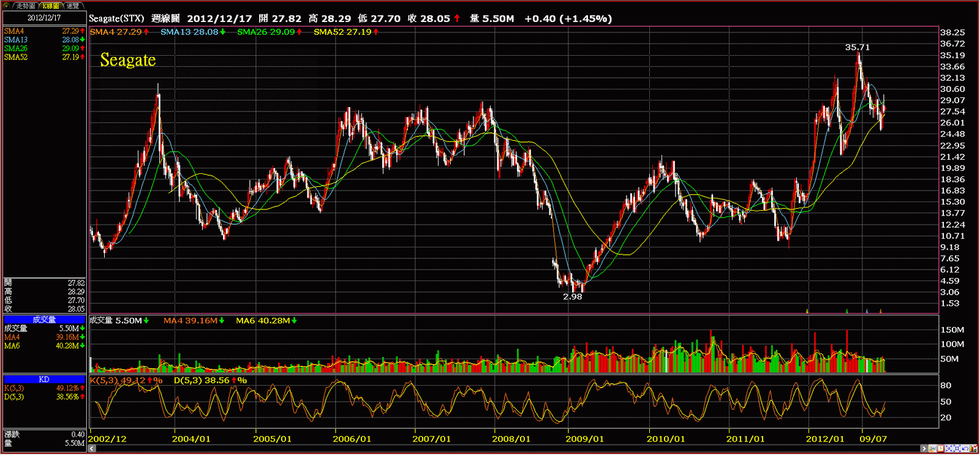Select the SMA4 row in the left panel
The height and width of the screenshot is (455, 980).
(44, 31)
